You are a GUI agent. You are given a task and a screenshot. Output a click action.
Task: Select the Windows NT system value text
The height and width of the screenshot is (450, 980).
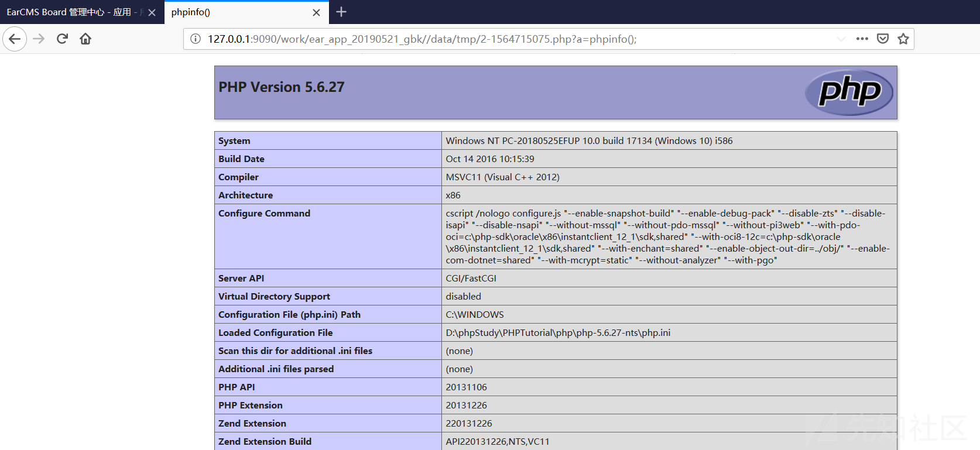(x=589, y=141)
